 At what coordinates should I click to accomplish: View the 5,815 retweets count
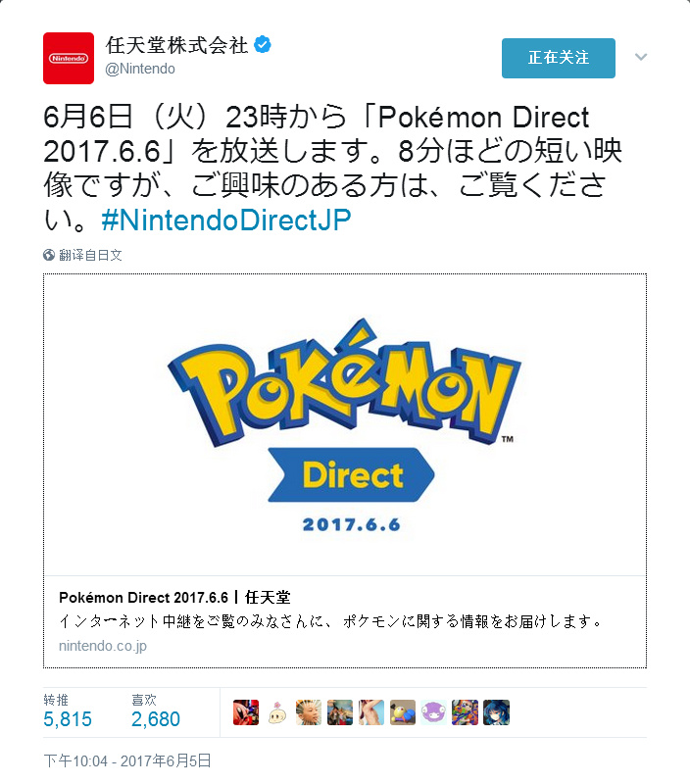point(68,719)
